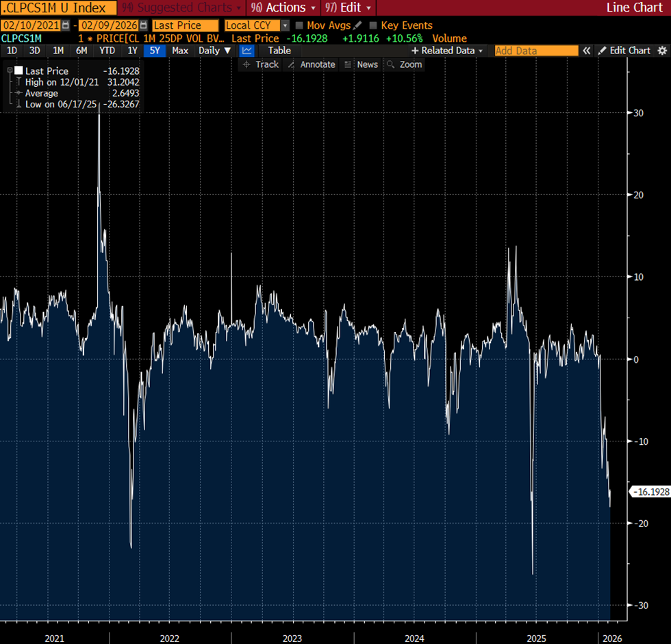671x644 pixels.
Task: Select the Annotate tool
Action: click(x=311, y=64)
